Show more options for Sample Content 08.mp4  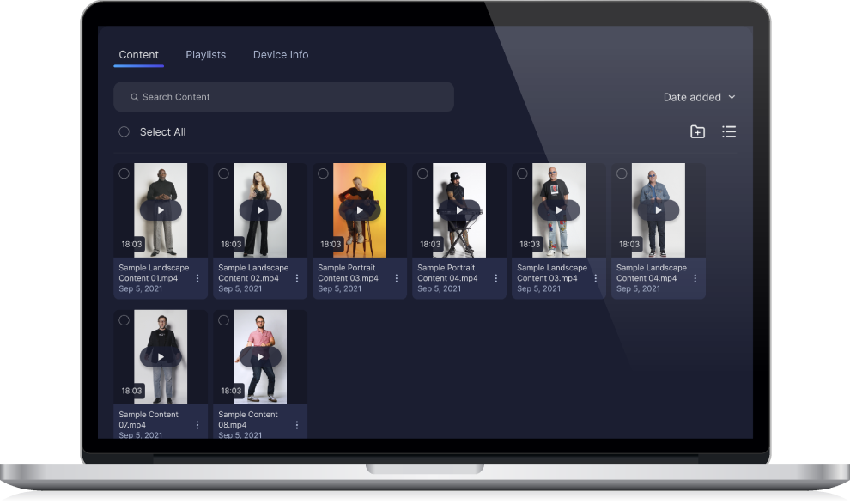click(297, 425)
